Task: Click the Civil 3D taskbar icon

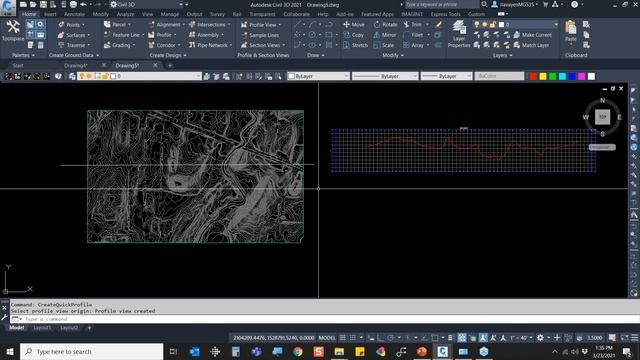Action: (x=442, y=351)
